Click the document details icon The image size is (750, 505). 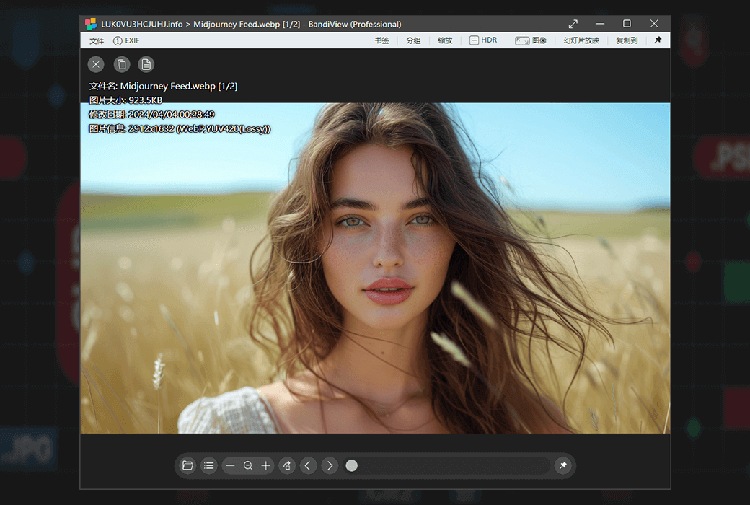(146, 64)
